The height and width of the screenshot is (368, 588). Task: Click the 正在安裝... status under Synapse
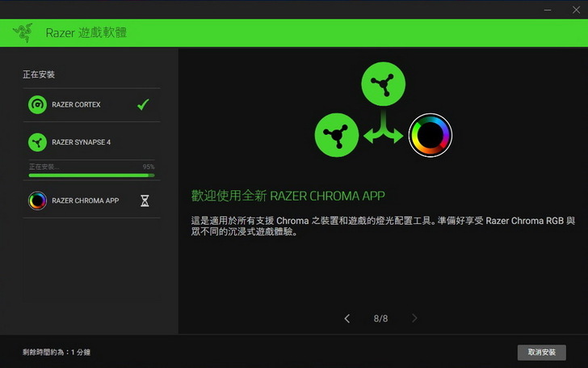(x=44, y=167)
